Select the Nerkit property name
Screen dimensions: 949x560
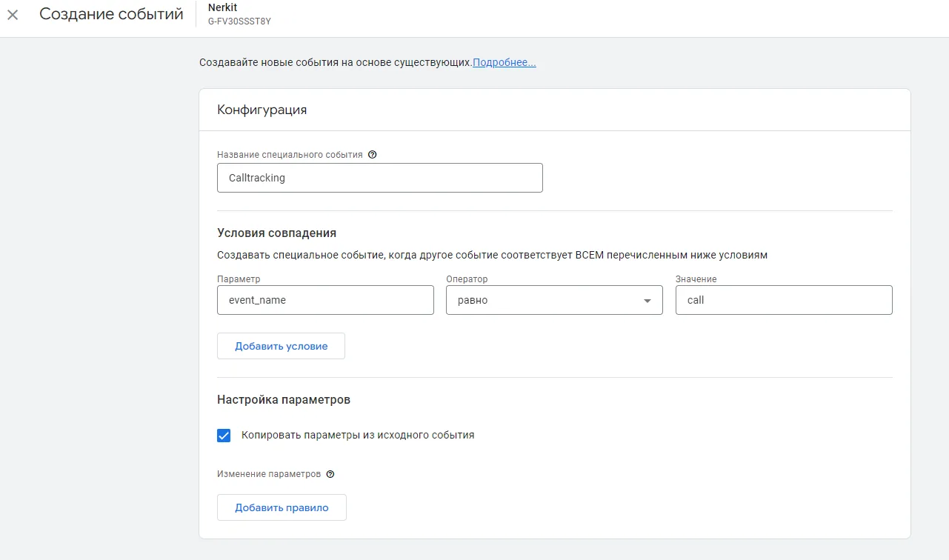(222, 7)
